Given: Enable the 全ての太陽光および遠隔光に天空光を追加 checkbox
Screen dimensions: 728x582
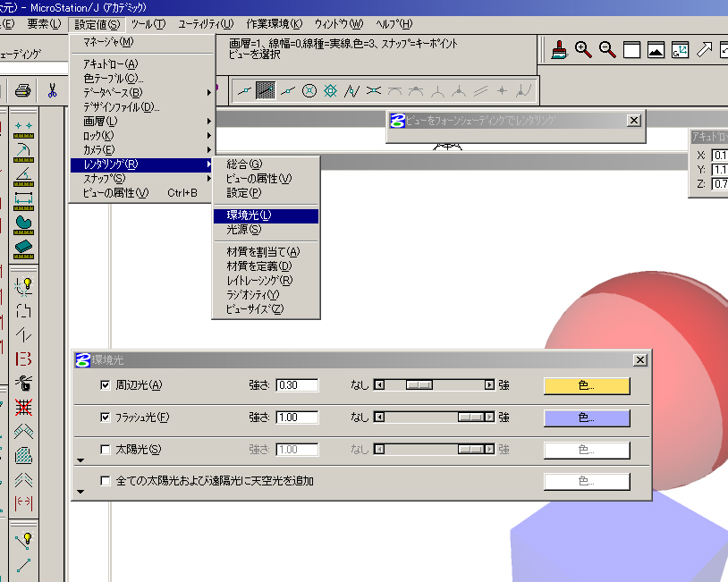Looking at the screenshot, I should [106, 481].
